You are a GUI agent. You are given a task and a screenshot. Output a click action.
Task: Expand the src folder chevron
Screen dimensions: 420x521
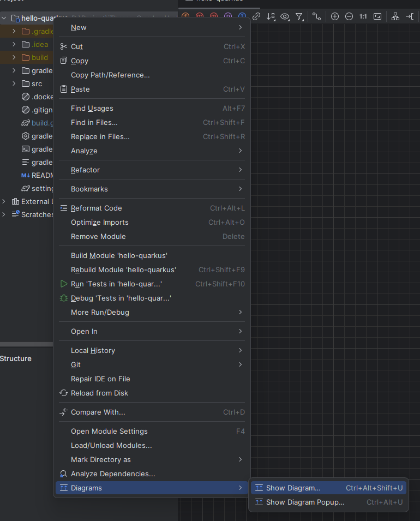pyautogui.click(x=14, y=83)
